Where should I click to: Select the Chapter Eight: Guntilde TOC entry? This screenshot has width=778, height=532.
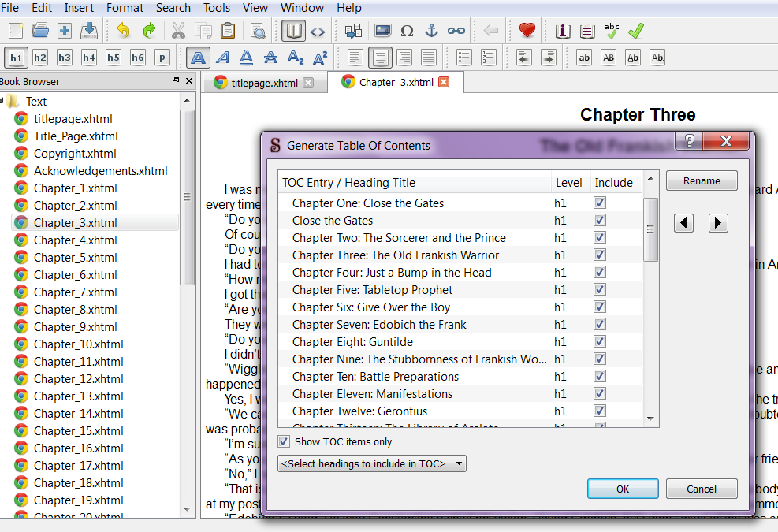click(x=352, y=342)
